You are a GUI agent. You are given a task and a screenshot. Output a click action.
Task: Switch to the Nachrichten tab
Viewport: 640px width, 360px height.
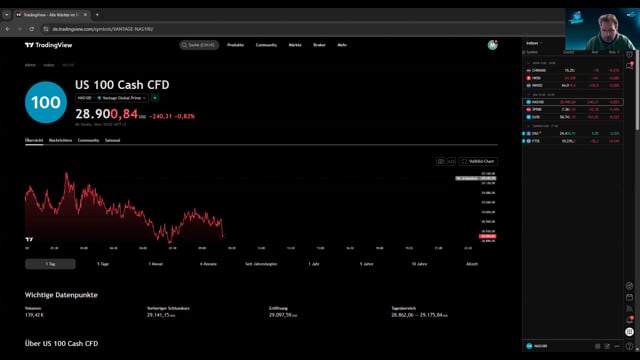click(60, 140)
